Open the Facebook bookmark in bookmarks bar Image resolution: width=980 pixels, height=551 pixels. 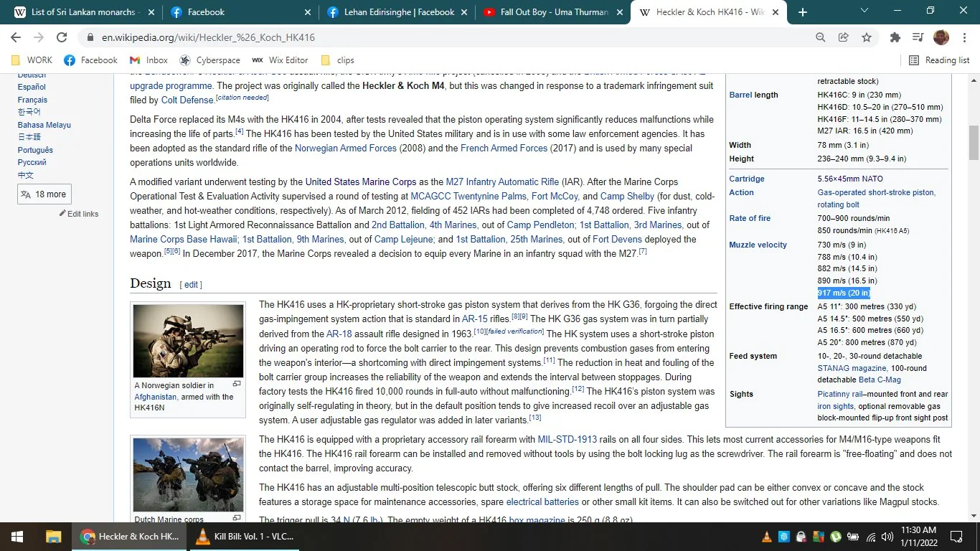[x=91, y=60]
